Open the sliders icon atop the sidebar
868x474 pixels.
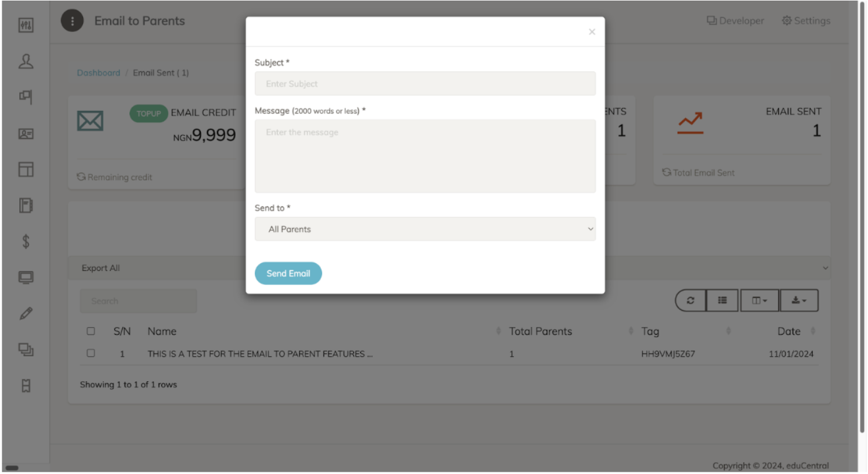pyautogui.click(x=26, y=25)
